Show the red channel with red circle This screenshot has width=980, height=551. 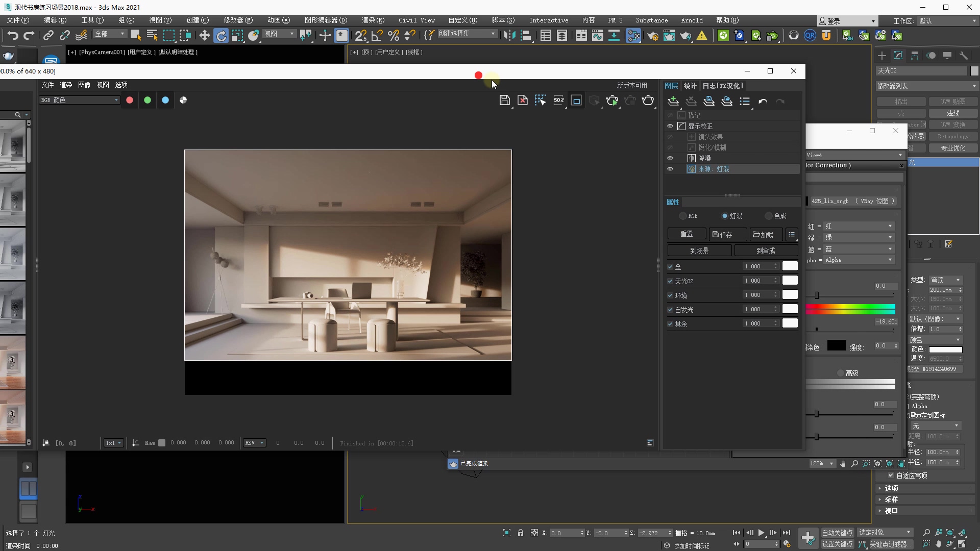[x=130, y=100]
